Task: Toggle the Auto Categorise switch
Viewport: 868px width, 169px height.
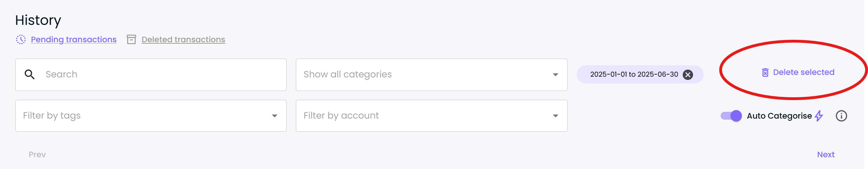Action: tap(731, 116)
